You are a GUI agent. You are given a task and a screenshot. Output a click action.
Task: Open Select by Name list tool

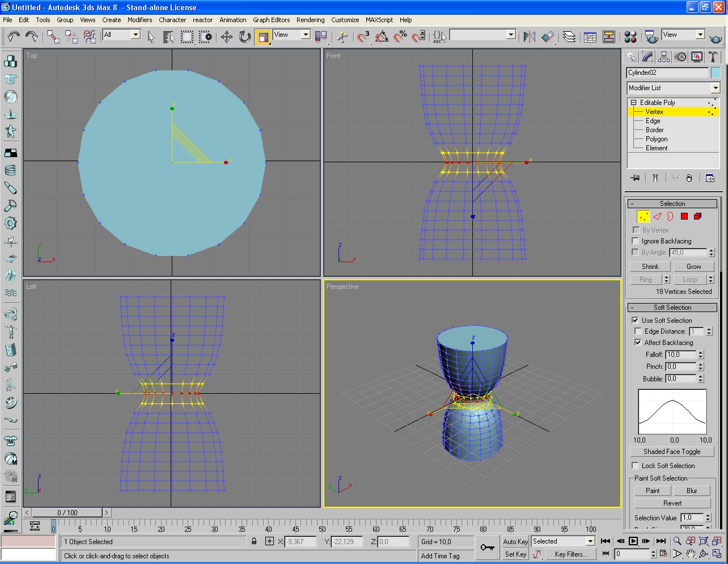click(168, 37)
